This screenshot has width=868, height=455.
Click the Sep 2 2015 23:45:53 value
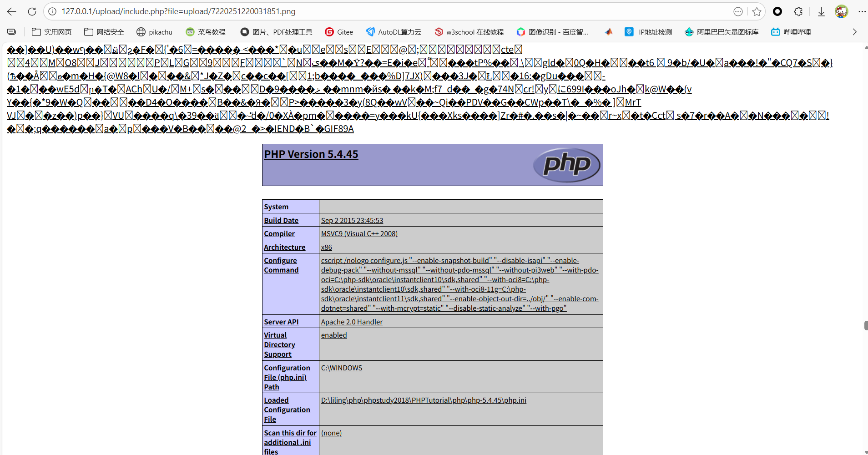pos(352,220)
